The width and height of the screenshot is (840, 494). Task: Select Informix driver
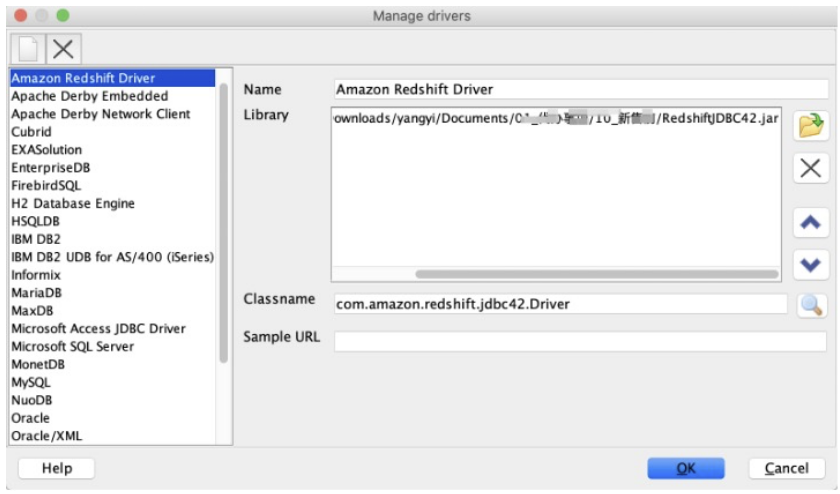(112, 275)
